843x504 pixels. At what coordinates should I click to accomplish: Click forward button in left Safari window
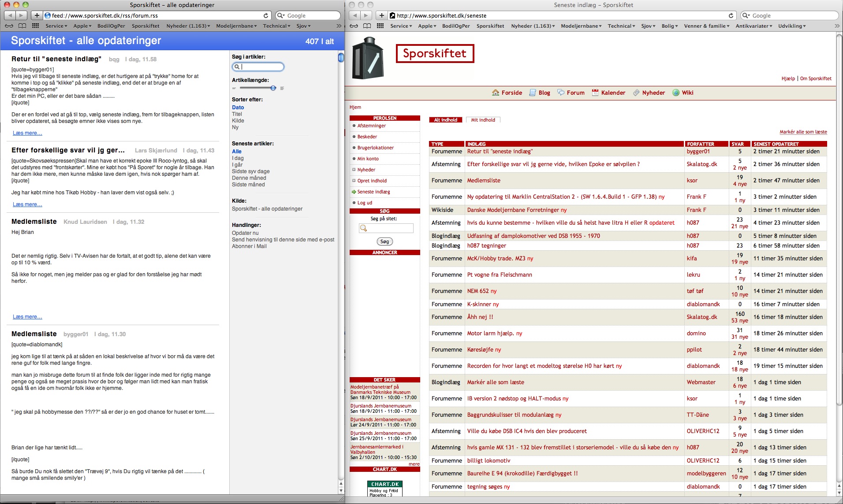click(21, 15)
